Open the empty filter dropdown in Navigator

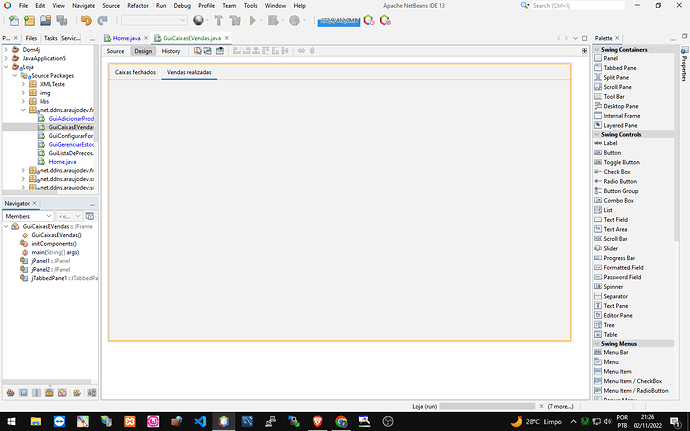(70, 216)
